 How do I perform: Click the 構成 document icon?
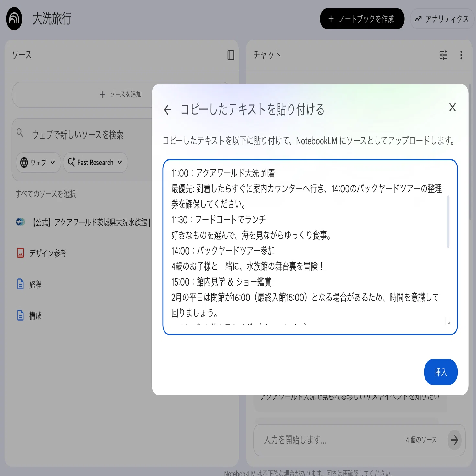(x=20, y=315)
